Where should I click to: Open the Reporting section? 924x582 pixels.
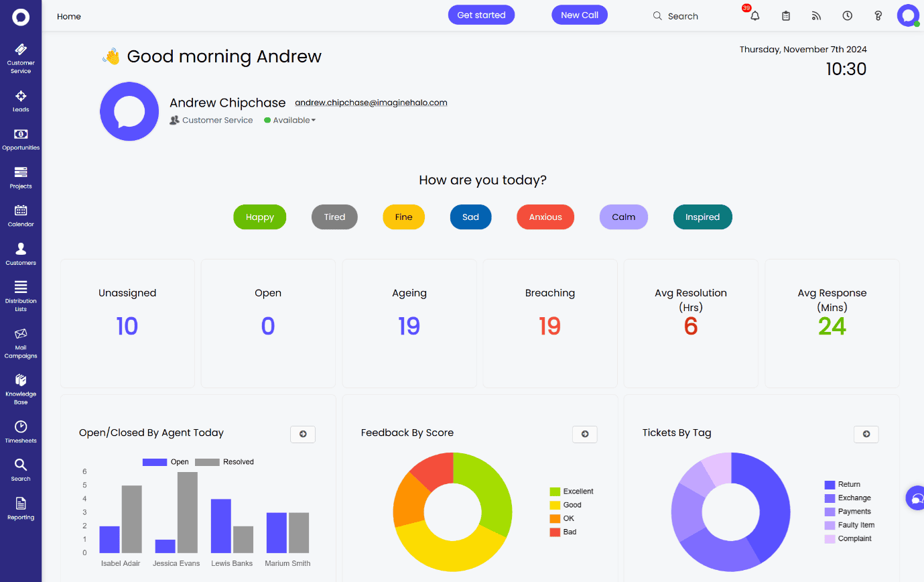click(21, 508)
